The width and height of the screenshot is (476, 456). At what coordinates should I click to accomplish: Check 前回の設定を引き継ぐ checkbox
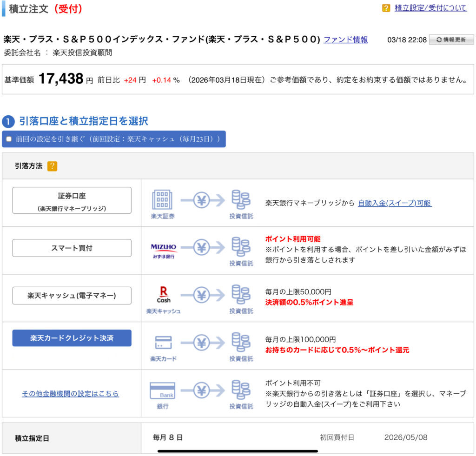[9, 139]
